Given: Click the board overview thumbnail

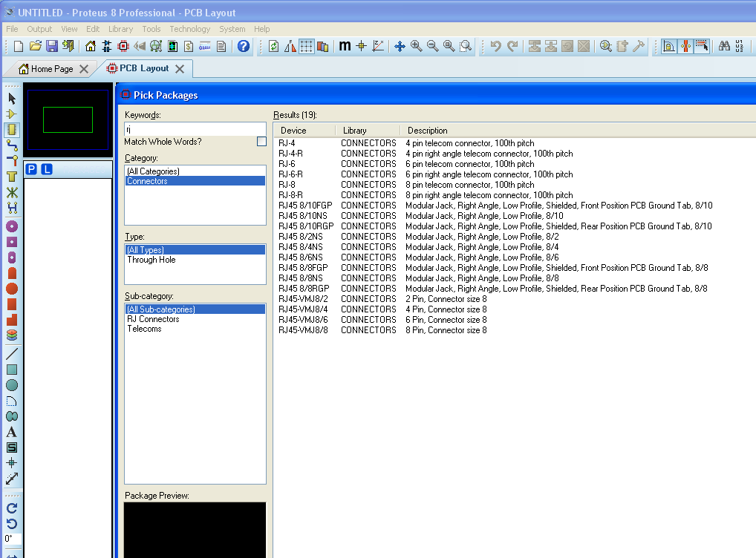Looking at the screenshot, I should coord(68,119).
